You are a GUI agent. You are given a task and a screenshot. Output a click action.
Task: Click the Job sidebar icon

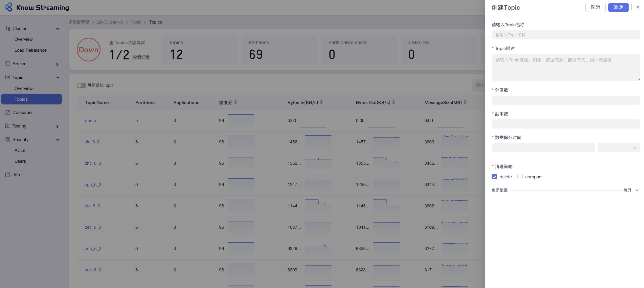pos(8,175)
